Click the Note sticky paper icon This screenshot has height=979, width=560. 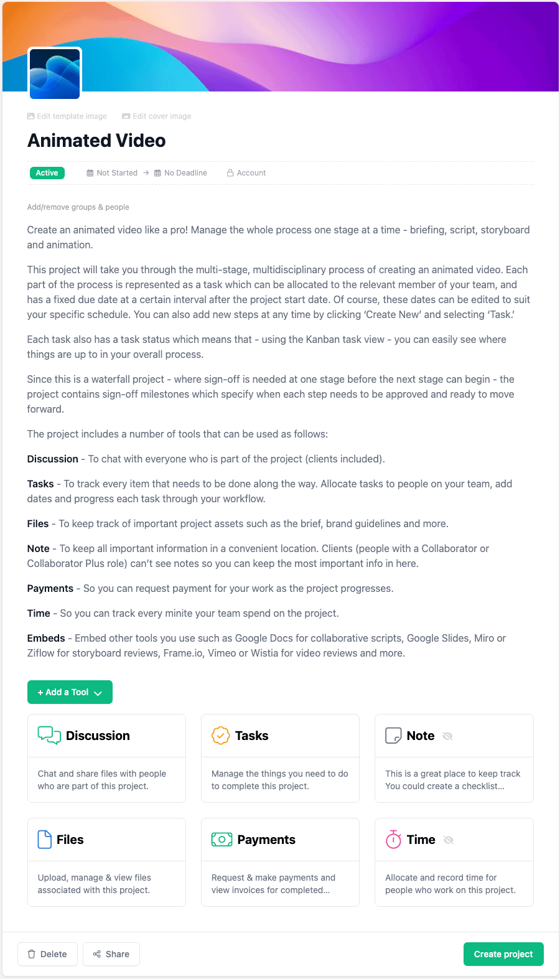[393, 736]
